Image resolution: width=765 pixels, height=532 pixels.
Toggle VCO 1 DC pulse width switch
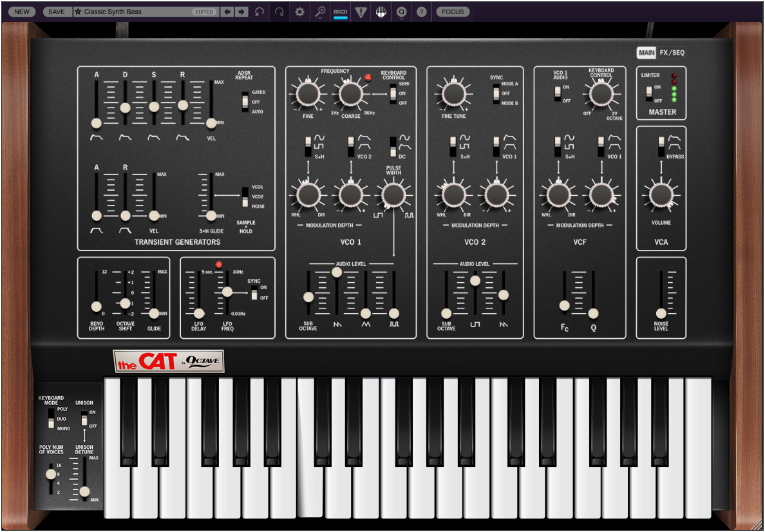[x=393, y=146]
